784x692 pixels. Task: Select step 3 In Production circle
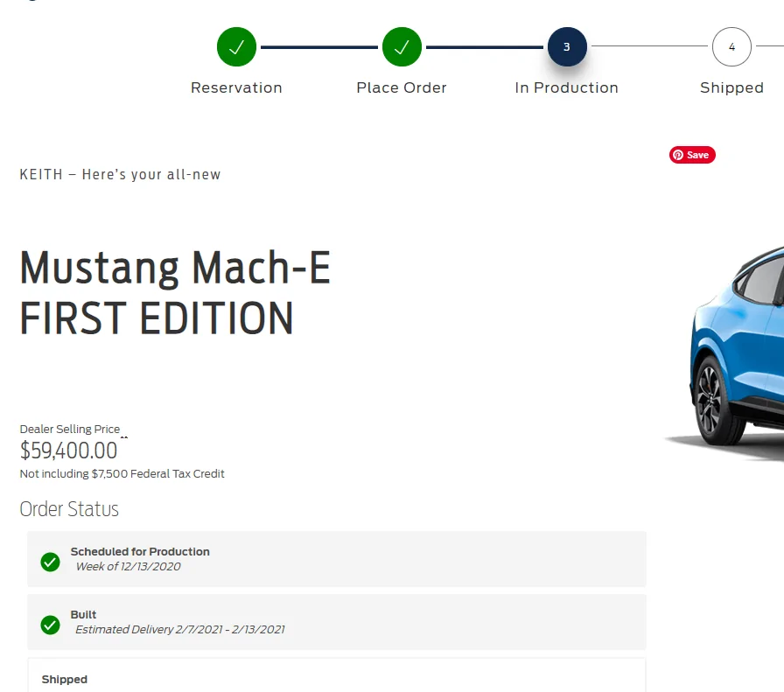coord(567,47)
